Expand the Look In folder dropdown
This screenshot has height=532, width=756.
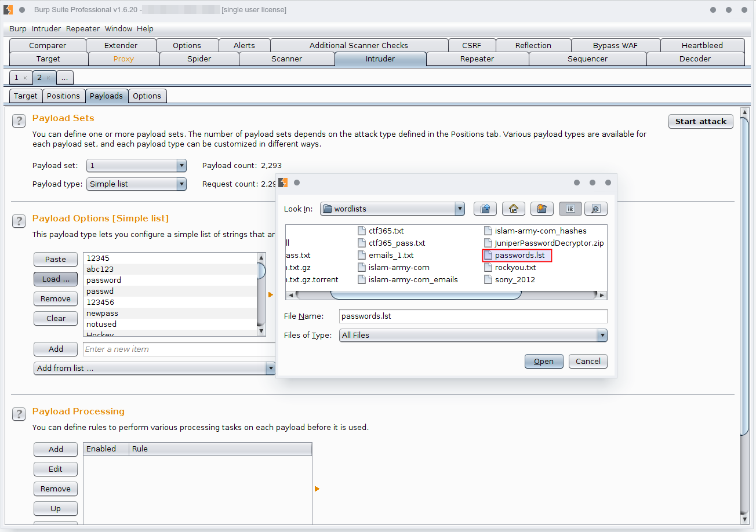point(460,209)
